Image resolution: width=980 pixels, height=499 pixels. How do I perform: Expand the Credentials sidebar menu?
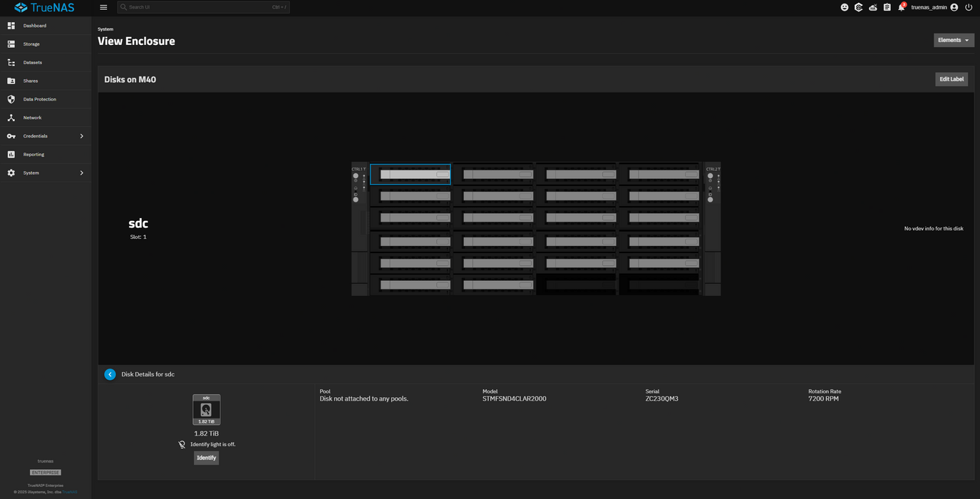(x=46, y=136)
